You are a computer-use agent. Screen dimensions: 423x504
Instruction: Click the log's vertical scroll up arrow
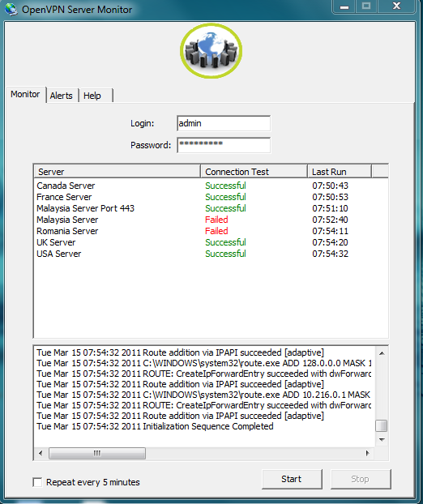pyautogui.click(x=382, y=353)
